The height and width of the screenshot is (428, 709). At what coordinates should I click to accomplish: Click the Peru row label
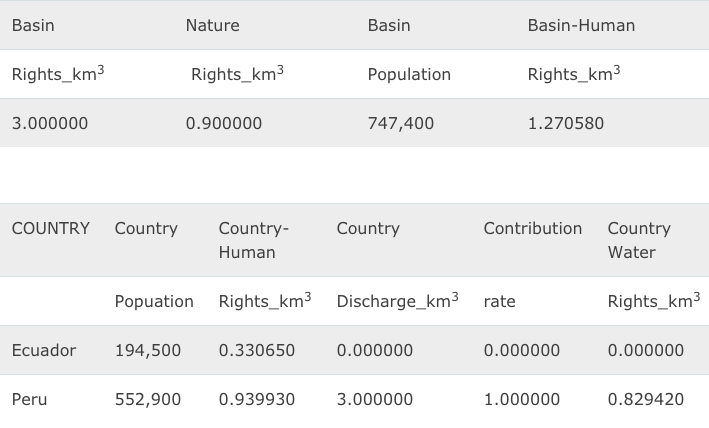coord(30,399)
